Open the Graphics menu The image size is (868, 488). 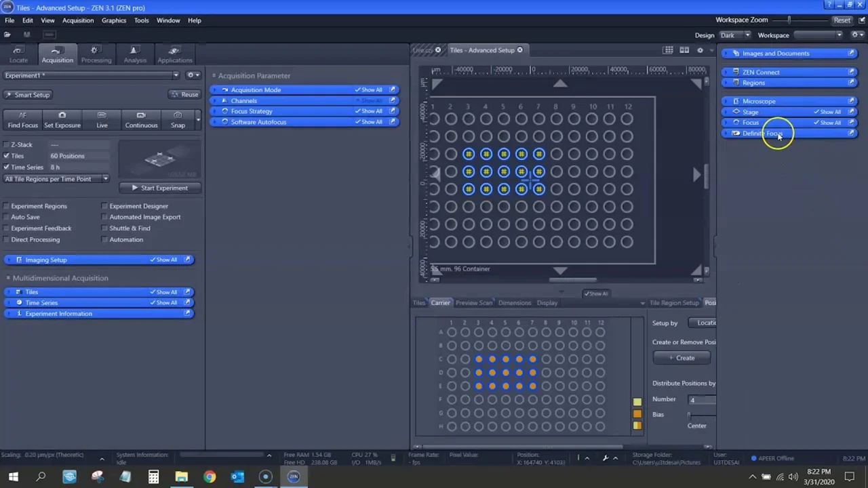point(114,20)
